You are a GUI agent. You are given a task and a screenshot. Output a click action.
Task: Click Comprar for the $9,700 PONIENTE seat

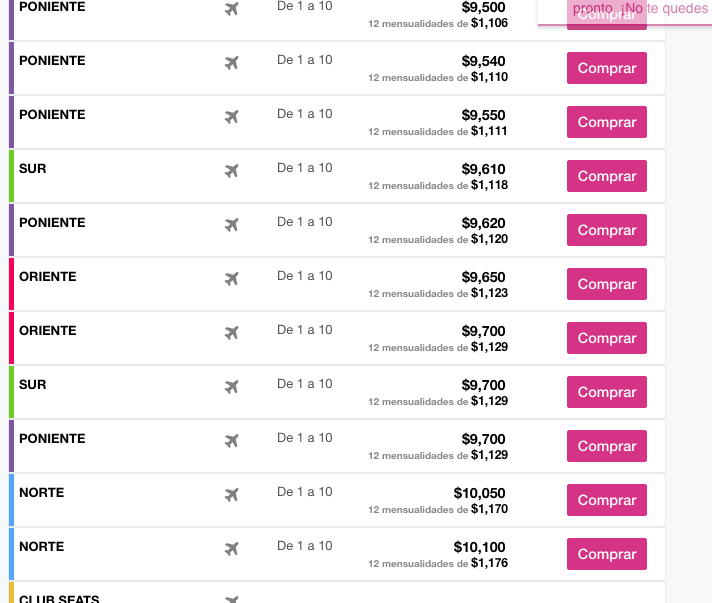[607, 446]
